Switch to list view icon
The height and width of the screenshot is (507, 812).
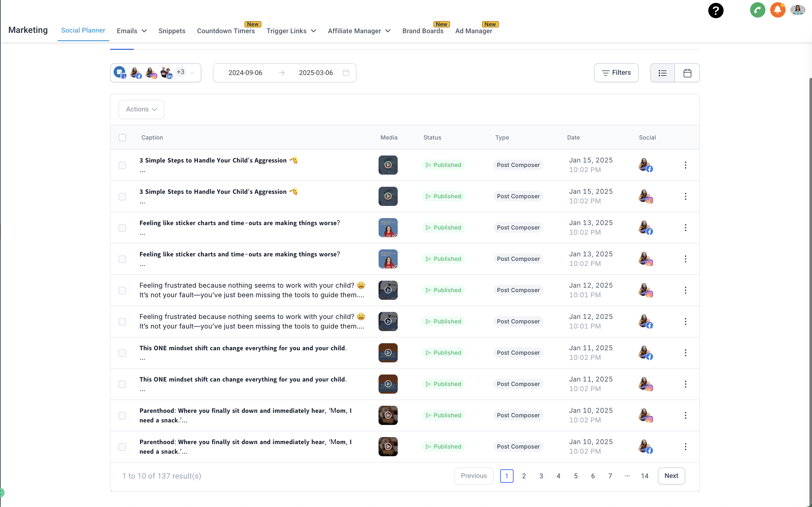click(x=662, y=73)
